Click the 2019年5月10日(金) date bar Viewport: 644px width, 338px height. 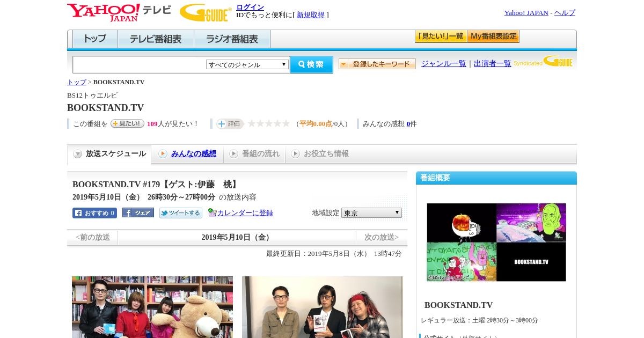(x=237, y=237)
